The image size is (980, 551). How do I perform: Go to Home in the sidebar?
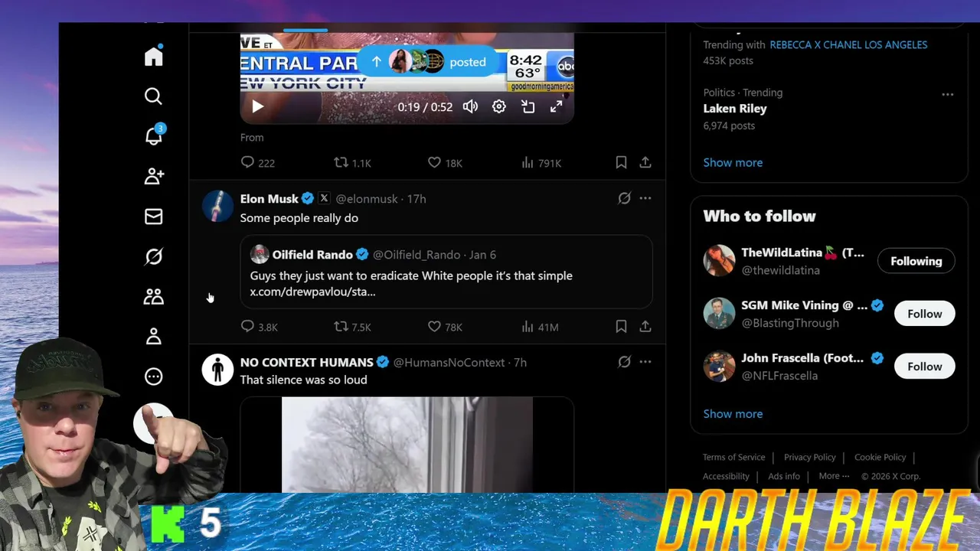pyautogui.click(x=154, y=56)
